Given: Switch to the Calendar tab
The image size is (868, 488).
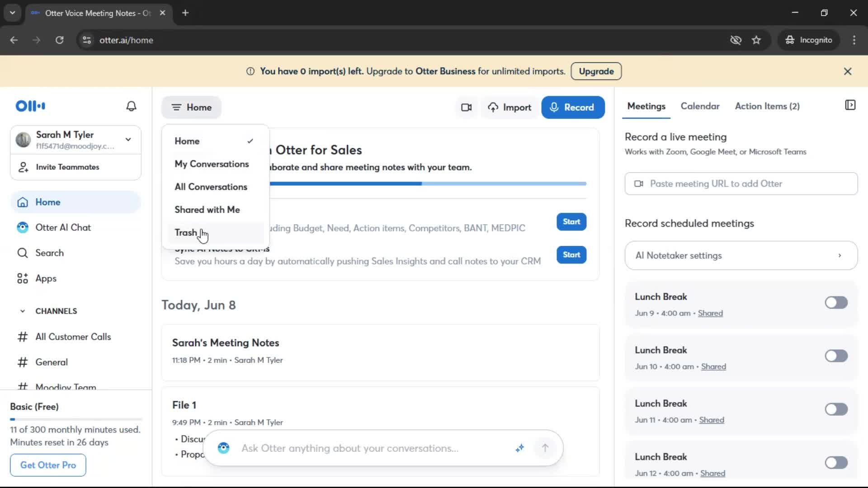Looking at the screenshot, I should (x=700, y=106).
